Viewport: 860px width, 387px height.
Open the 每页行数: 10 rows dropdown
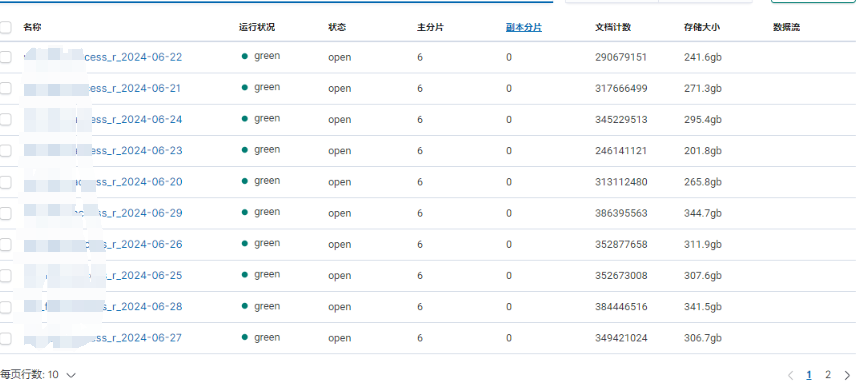(x=38, y=375)
